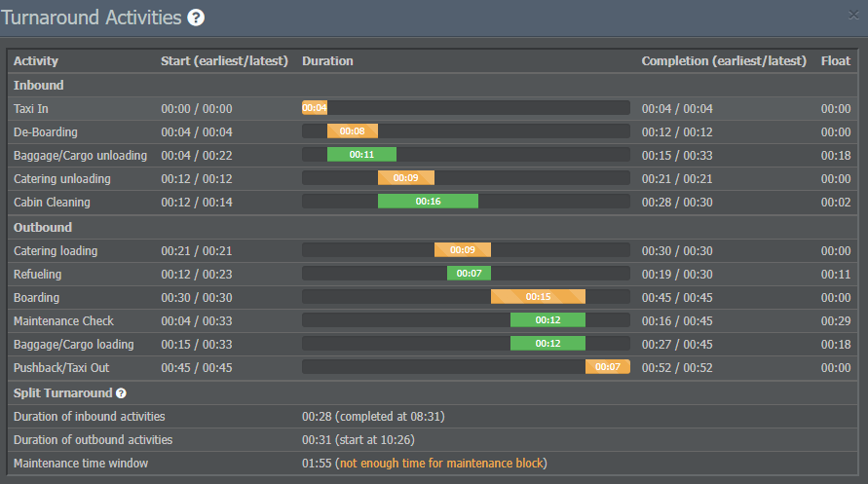Click the help icon beside Turnaround Activities title

coord(196,18)
